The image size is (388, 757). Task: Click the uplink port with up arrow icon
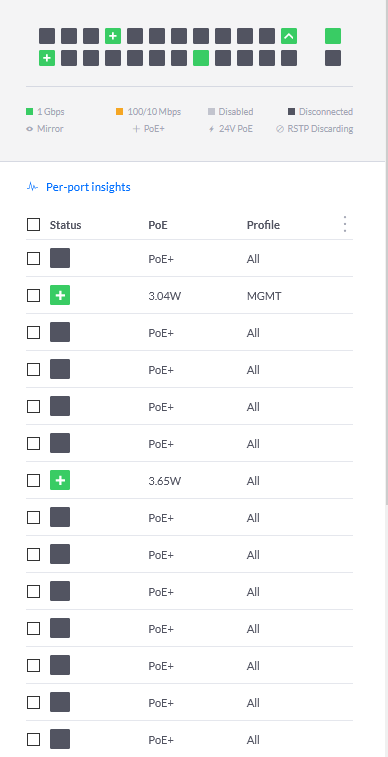click(289, 36)
